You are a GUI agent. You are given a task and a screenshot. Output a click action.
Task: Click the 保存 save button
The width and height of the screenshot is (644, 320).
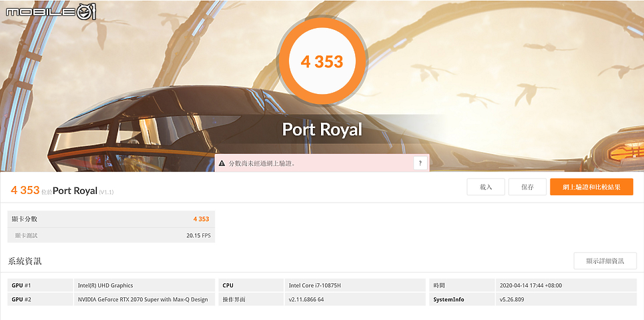(x=527, y=187)
